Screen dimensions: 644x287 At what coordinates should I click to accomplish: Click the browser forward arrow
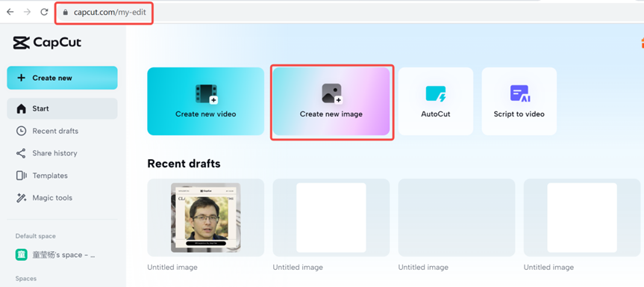point(27,12)
